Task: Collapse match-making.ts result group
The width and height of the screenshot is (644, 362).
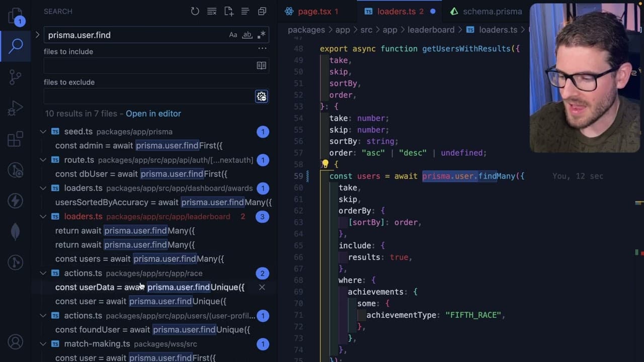Action: point(43,344)
